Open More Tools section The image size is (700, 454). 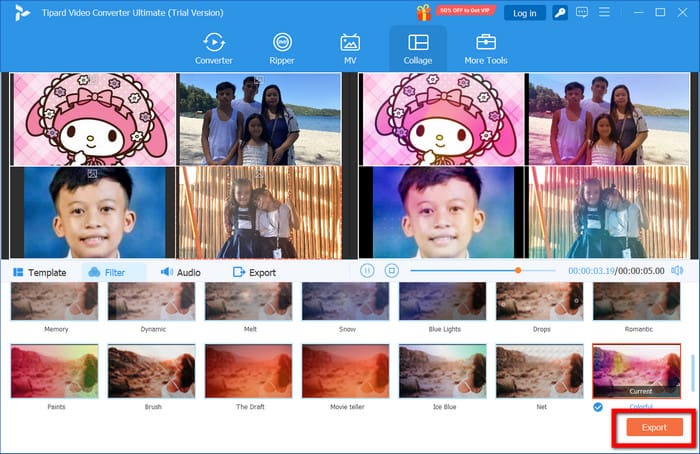tap(486, 49)
